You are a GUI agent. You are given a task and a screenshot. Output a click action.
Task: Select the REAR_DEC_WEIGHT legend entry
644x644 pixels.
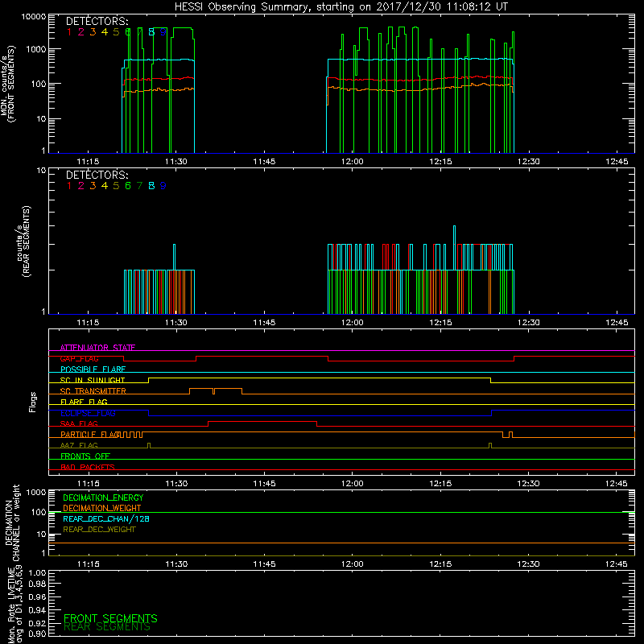click(x=99, y=530)
